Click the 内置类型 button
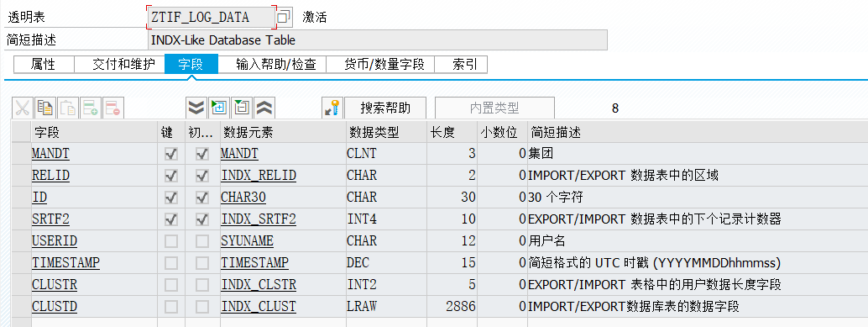This screenshot has height=327, width=868. click(x=494, y=108)
